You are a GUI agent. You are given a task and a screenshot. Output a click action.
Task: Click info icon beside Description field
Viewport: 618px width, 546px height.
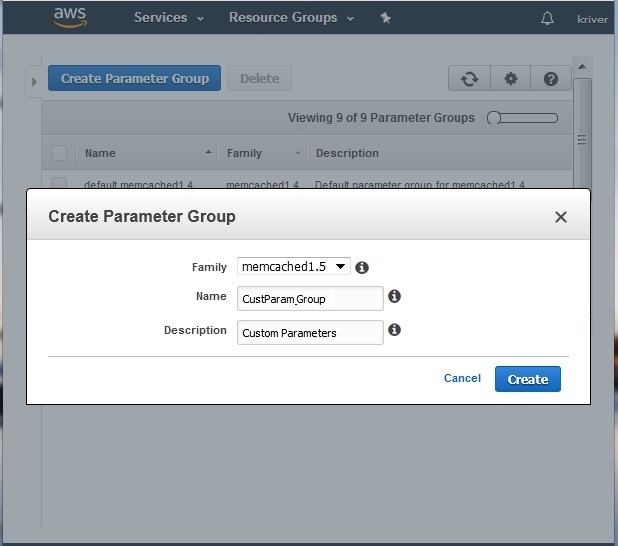(394, 330)
